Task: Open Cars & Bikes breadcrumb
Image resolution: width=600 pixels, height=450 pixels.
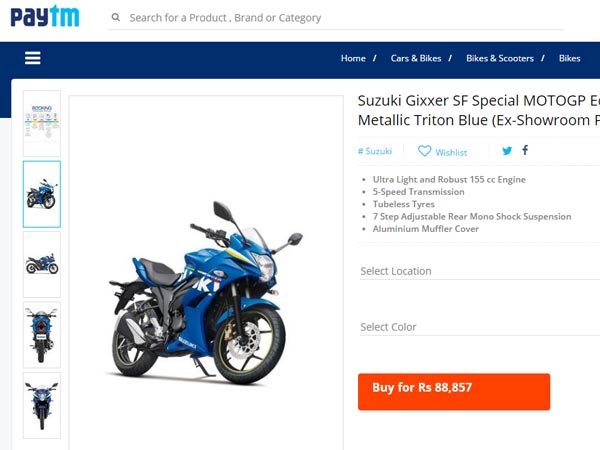Action: tap(416, 58)
